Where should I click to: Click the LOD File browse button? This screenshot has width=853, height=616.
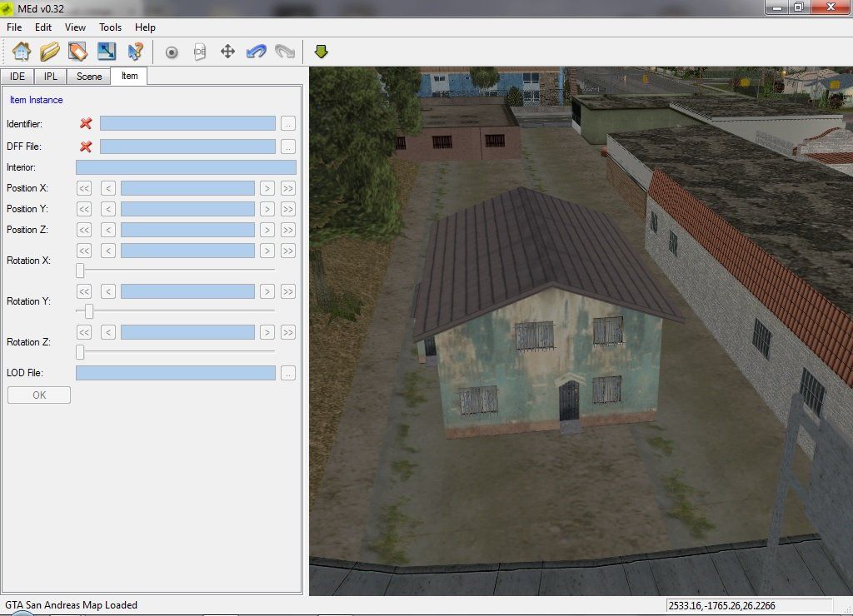(x=287, y=372)
